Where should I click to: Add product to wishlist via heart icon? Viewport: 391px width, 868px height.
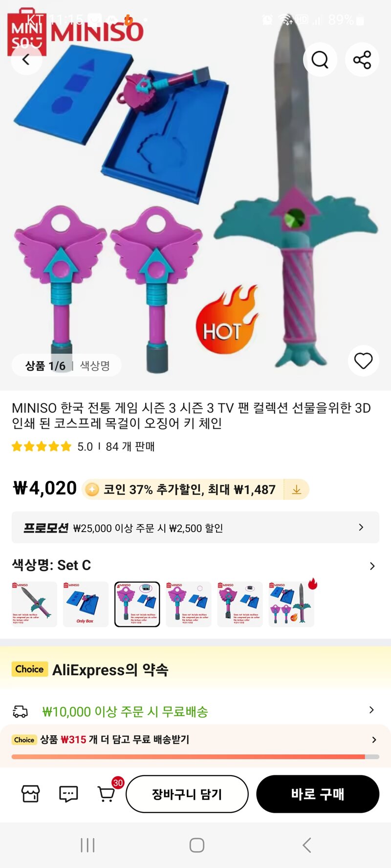pyautogui.click(x=363, y=361)
